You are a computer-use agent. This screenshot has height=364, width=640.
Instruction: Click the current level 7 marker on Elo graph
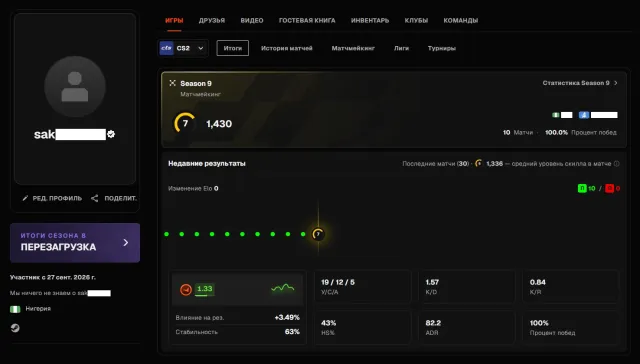coord(318,234)
